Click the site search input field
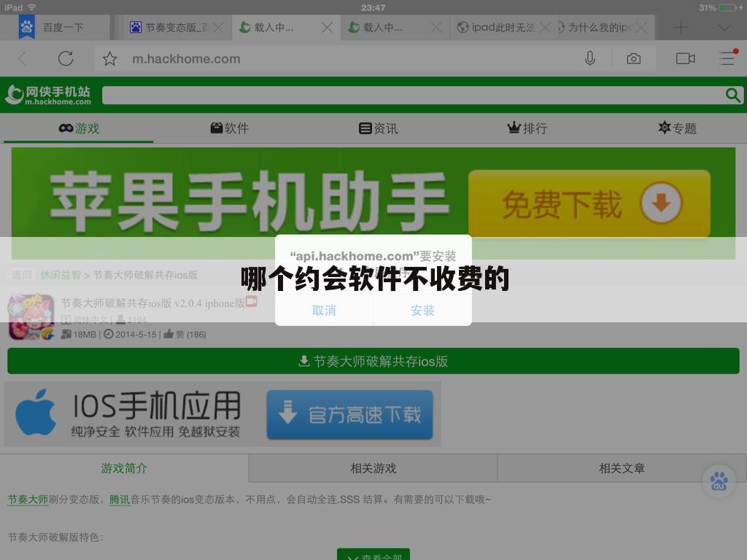 [412, 95]
